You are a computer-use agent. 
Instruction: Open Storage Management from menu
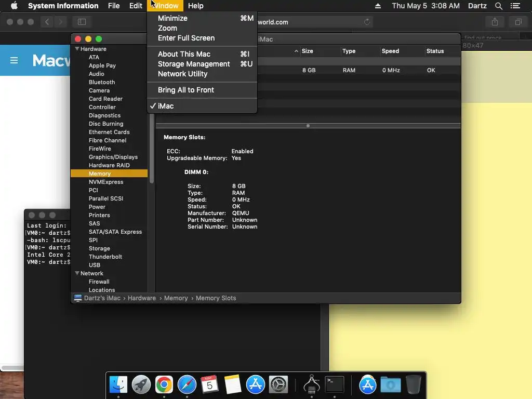click(x=202, y=64)
